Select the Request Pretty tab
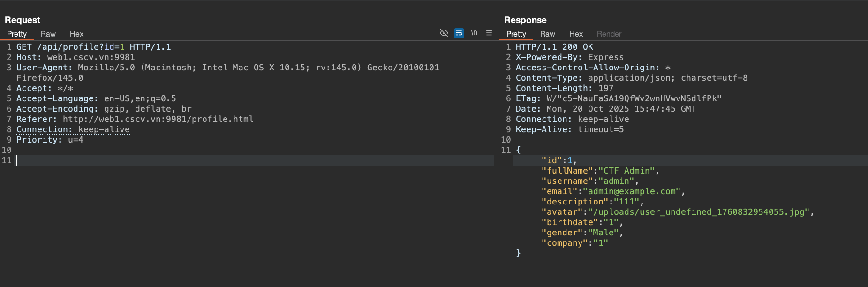The height and width of the screenshot is (287, 868). [x=17, y=34]
